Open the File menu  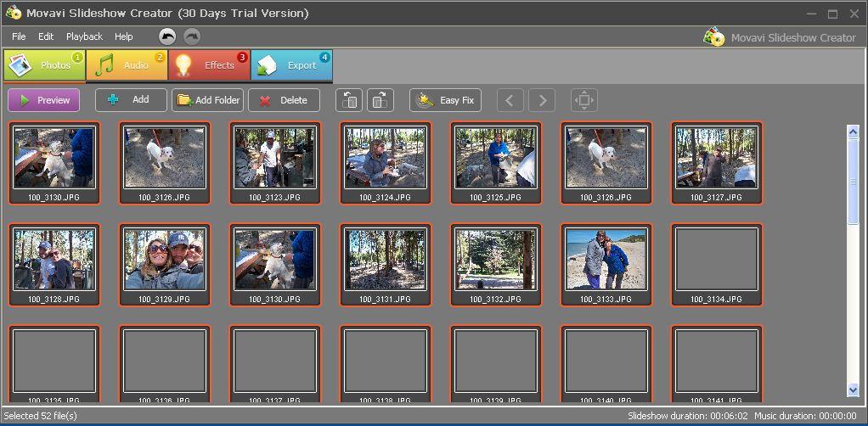(x=19, y=36)
